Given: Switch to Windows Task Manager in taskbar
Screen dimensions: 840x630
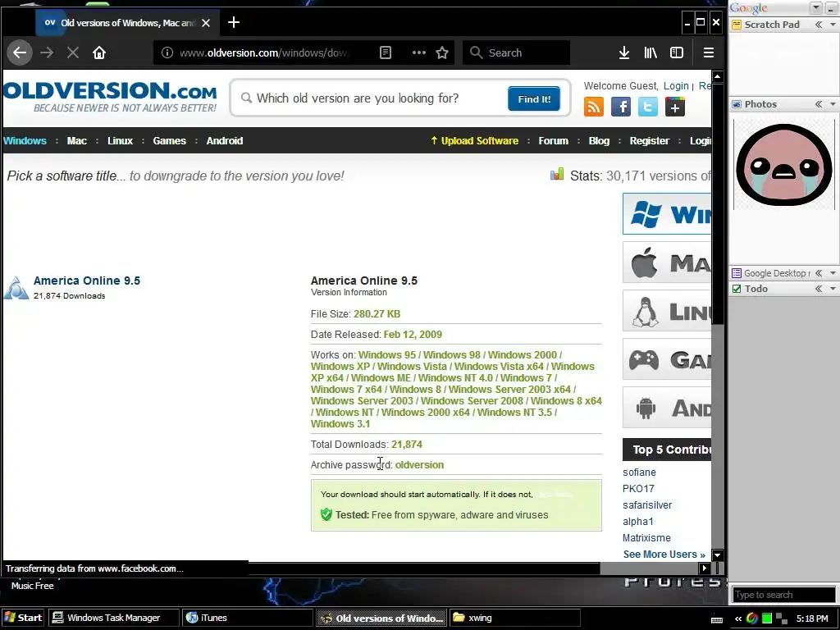Looking at the screenshot, I should coord(113,618).
